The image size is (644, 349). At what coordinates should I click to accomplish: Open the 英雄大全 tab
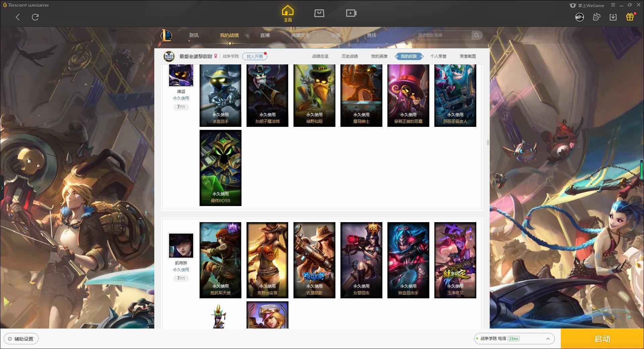click(301, 35)
